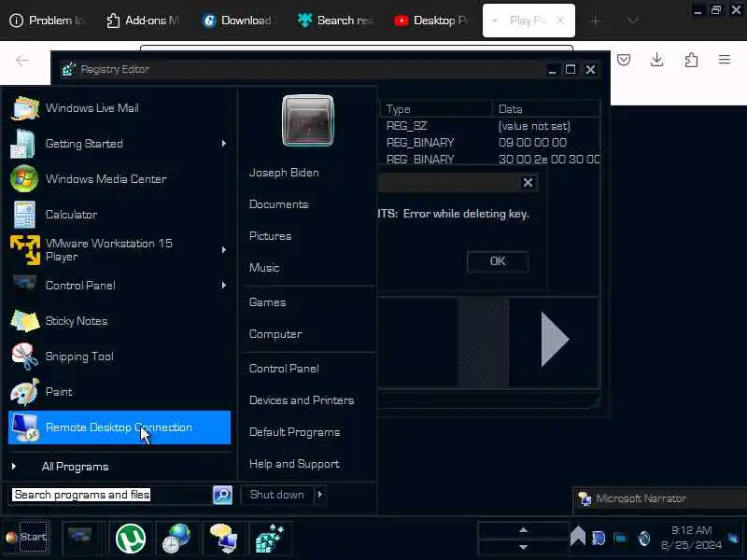This screenshot has height=560, width=747.
Task: Click the Type column header in Registry Editor
Action: (436, 109)
